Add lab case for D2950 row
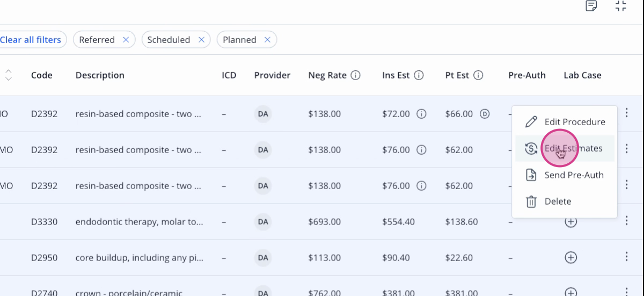Image resolution: width=644 pixels, height=296 pixels. point(571,258)
